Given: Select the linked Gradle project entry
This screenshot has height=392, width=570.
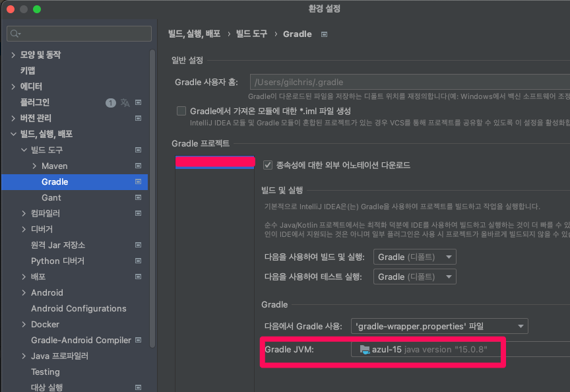Looking at the screenshot, I should pyautogui.click(x=215, y=162).
